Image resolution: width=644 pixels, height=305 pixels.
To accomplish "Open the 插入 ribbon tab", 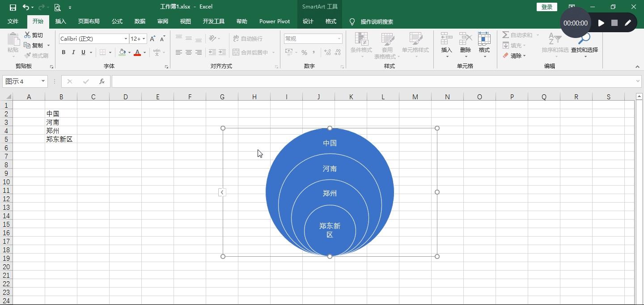I will pyautogui.click(x=60, y=21).
